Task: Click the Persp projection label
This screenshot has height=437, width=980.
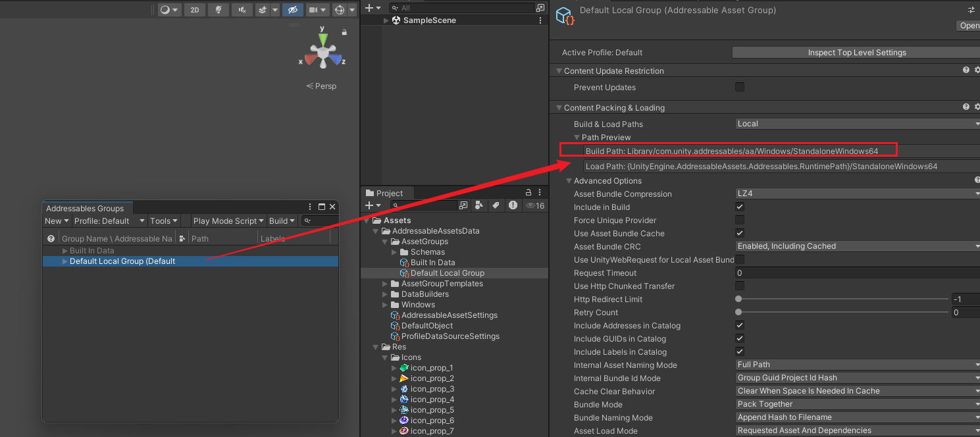Action: 321,86
